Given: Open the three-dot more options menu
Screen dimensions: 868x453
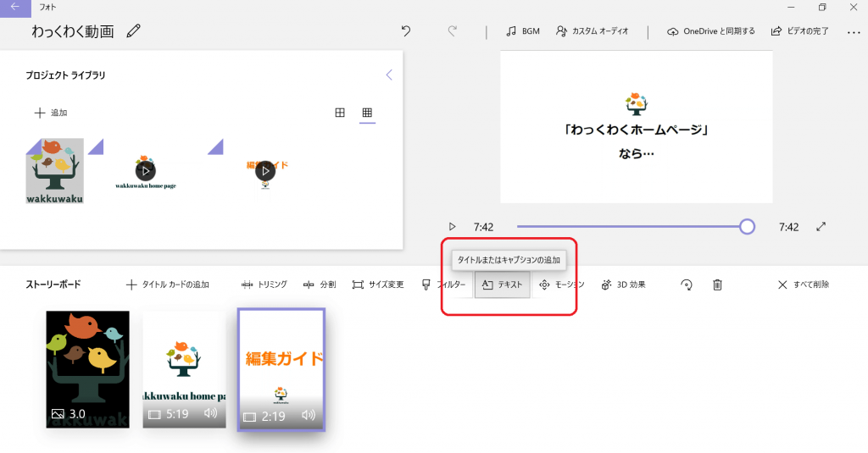Looking at the screenshot, I should pos(853,32).
